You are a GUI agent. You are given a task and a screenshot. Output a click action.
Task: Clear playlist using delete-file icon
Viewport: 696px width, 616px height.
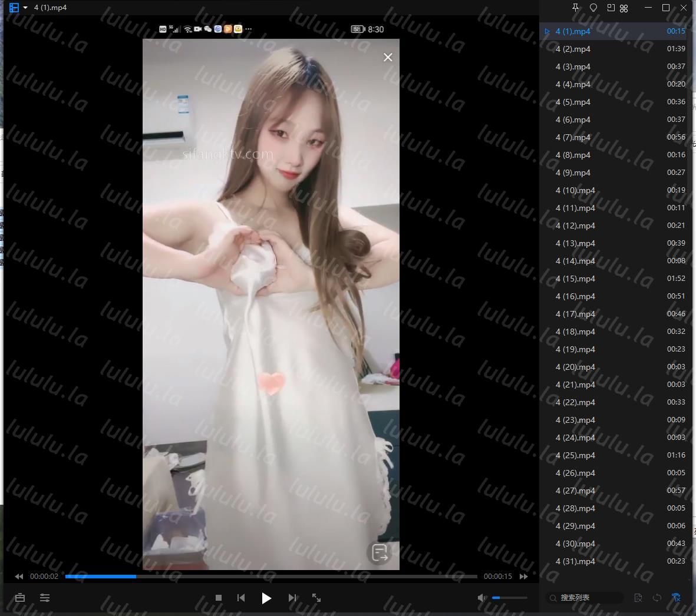click(638, 598)
